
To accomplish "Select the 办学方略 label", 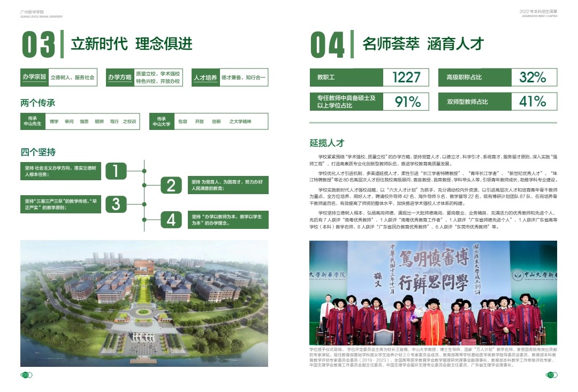I will pyautogui.click(x=119, y=78).
